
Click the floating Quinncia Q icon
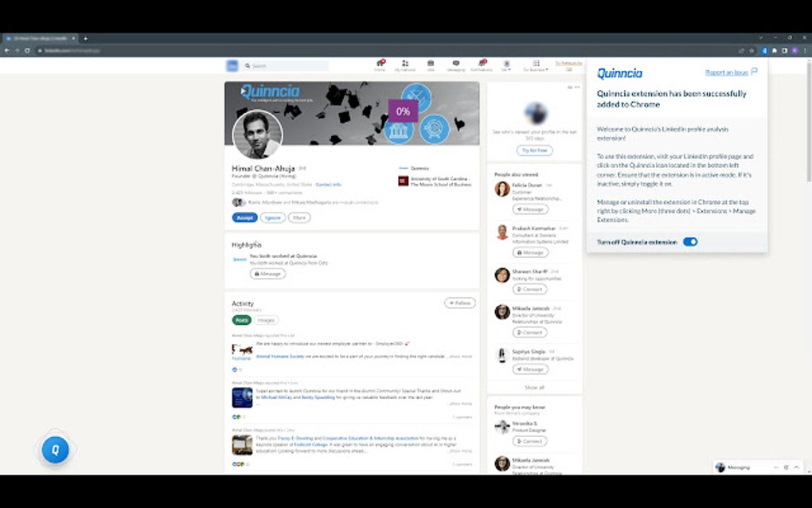pyautogui.click(x=55, y=449)
